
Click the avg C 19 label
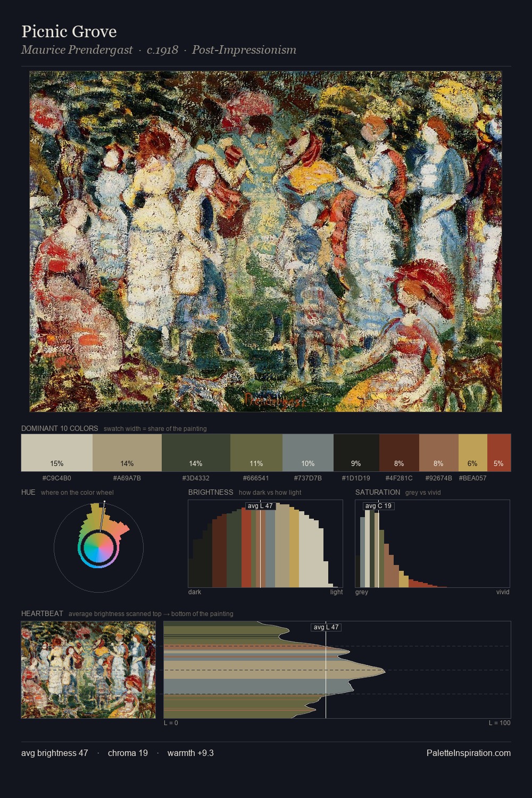(x=378, y=506)
